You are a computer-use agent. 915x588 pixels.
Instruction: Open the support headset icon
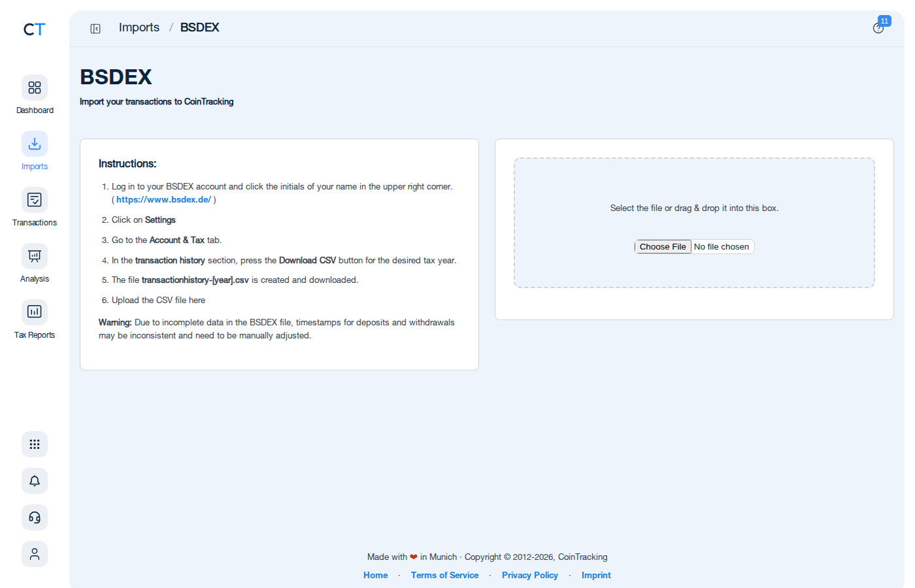click(35, 517)
